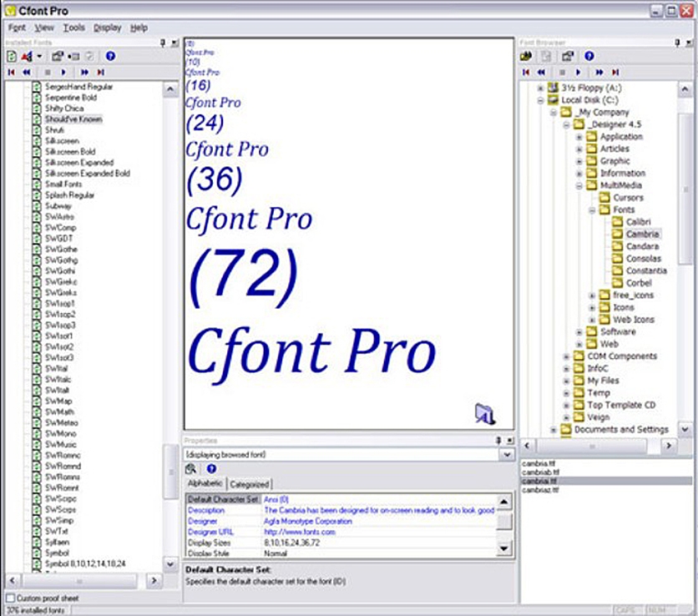The image size is (698, 616).
Task: Click the yellow folder icon in Font Browser toolbar
Action: (526, 56)
